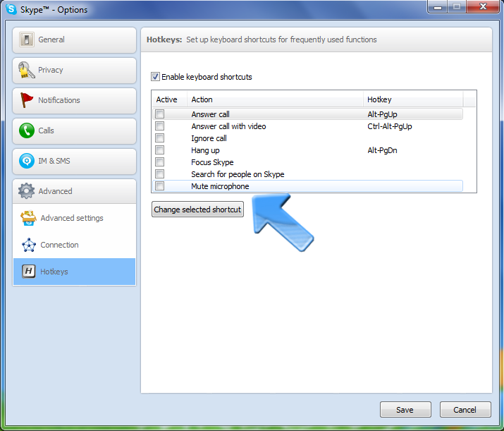Enable Search for people on Skype checkbox
The image size is (504, 431).
[160, 174]
